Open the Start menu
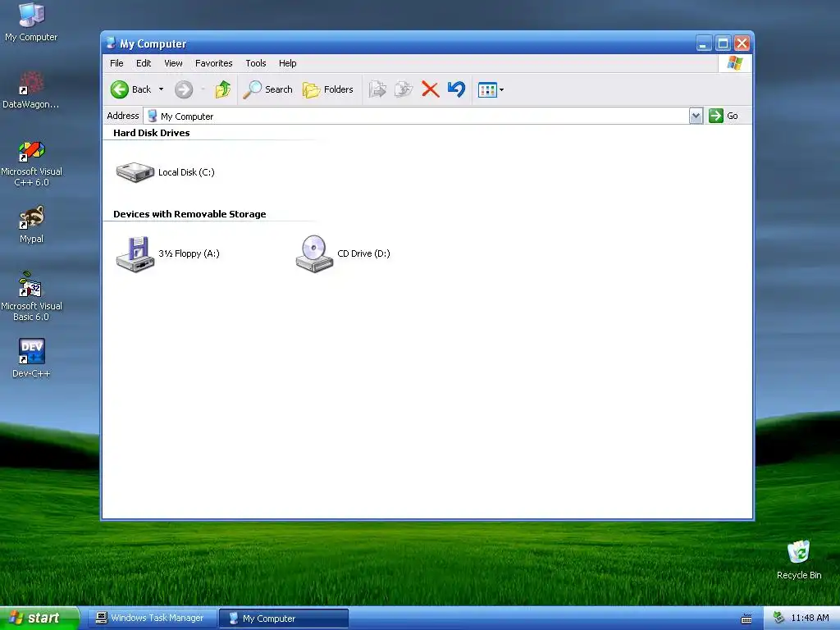The image size is (840, 630). click(x=39, y=619)
